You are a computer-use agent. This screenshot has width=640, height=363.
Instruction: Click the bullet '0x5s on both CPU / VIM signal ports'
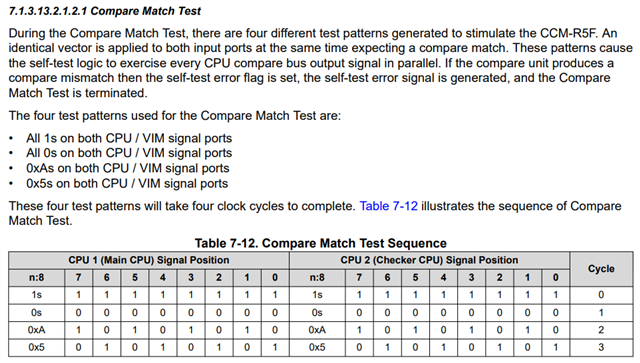(127, 184)
